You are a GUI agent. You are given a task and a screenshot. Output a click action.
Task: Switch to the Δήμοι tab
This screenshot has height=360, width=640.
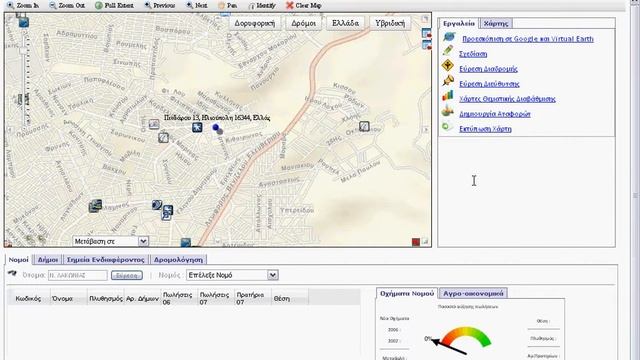48,260
